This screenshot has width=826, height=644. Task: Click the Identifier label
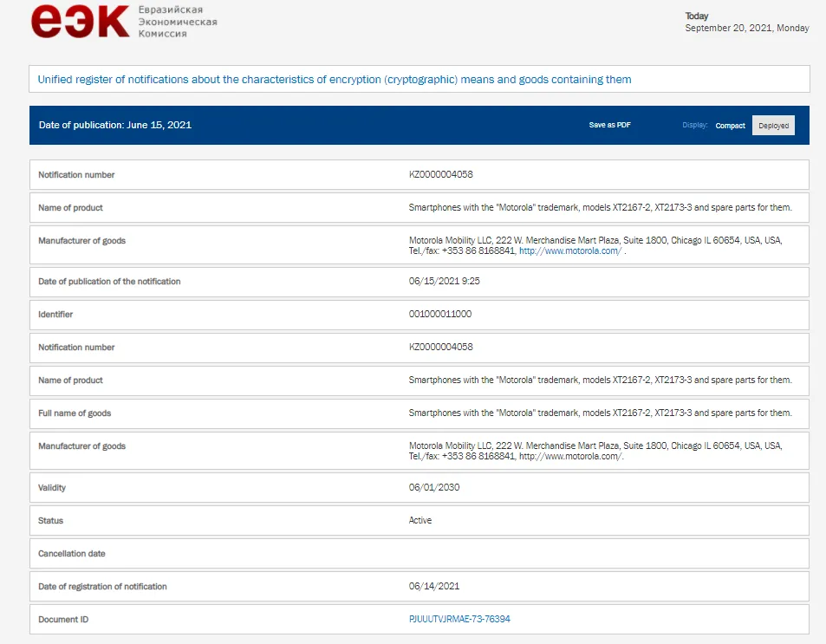(55, 314)
